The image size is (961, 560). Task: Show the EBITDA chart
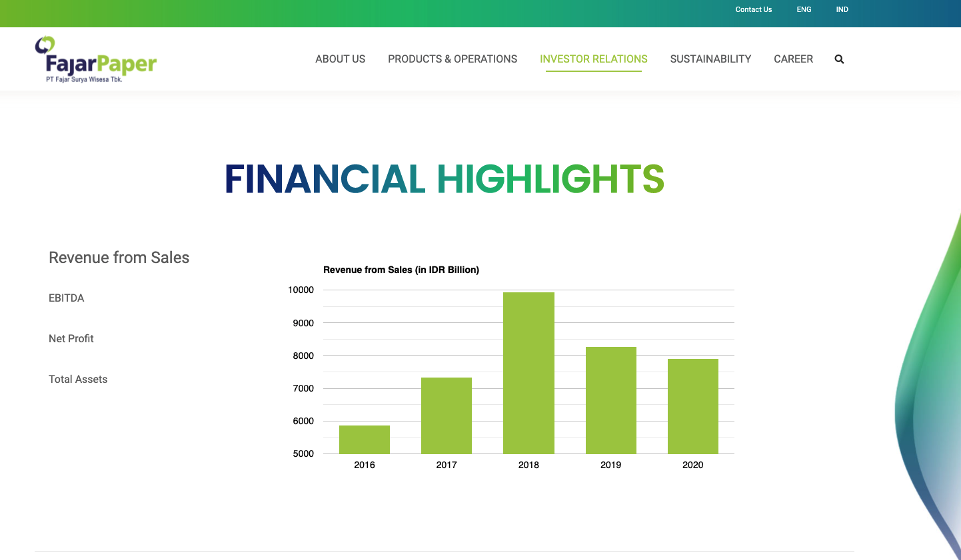pyautogui.click(x=67, y=298)
